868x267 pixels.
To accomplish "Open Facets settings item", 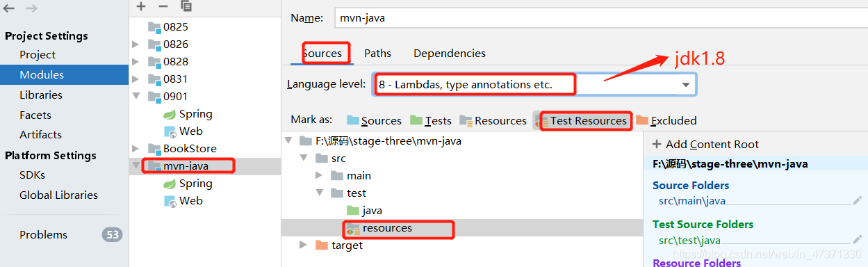I will pos(35,115).
